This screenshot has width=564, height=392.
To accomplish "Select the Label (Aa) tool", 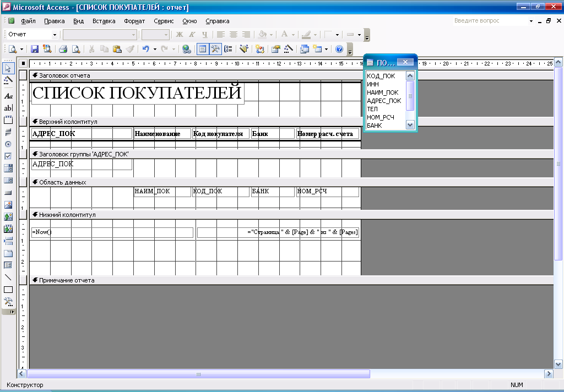I will click(8, 96).
